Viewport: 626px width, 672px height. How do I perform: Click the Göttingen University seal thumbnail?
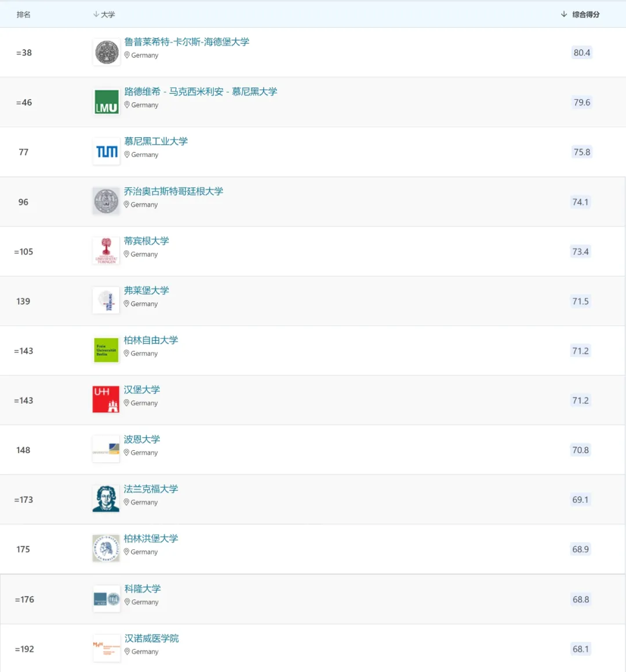(106, 202)
